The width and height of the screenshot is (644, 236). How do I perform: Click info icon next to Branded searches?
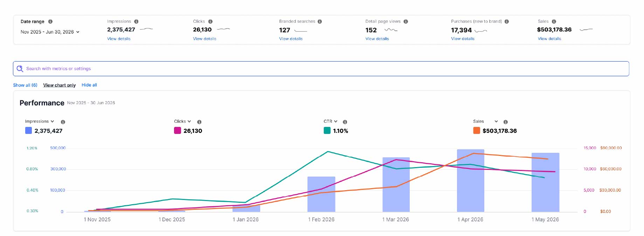click(x=320, y=22)
